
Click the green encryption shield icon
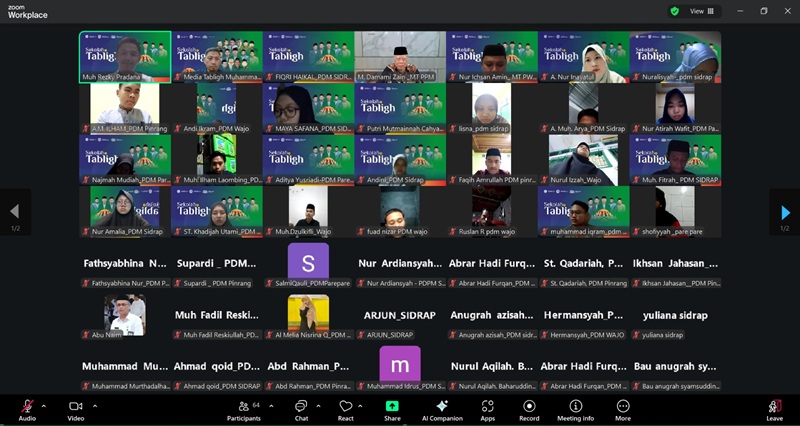coord(674,11)
